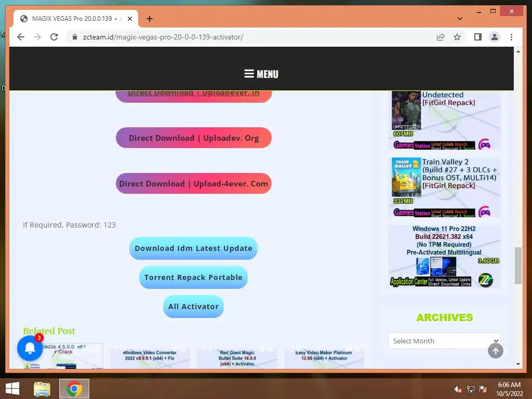Click the notification bell icon
This screenshot has width=532, height=399.
click(30, 348)
